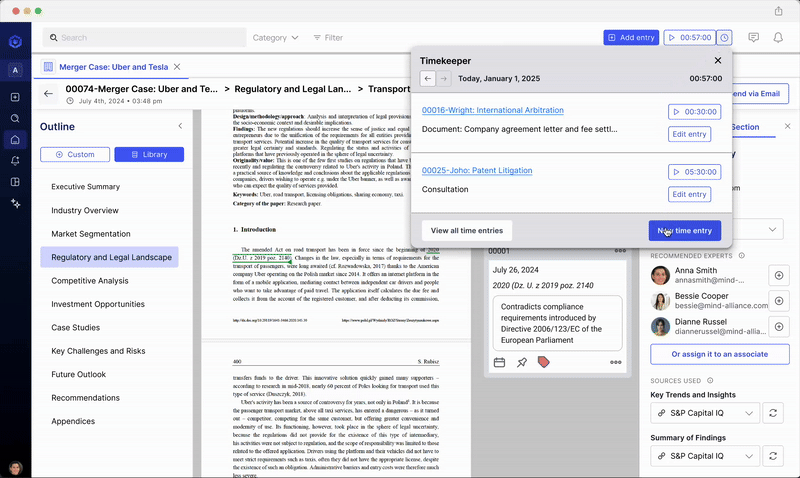Viewport: 800px width, 478px height.
Task: Click the red tag icon on note card
Action: pos(543,362)
